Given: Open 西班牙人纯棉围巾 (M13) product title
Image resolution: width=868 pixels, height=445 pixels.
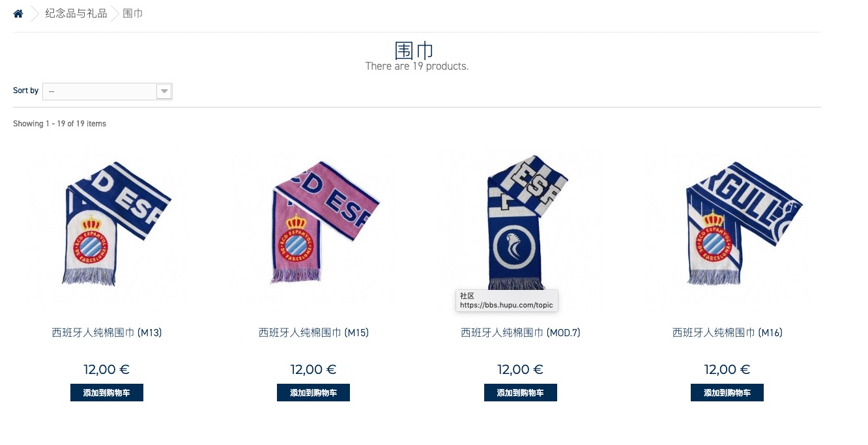Looking at the screenshot, I should point(107,333).
